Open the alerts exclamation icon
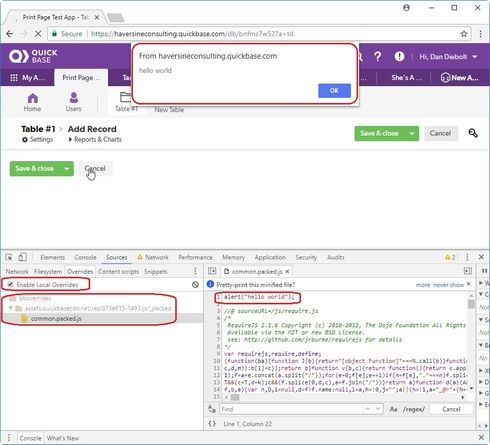 coord(399,56)
